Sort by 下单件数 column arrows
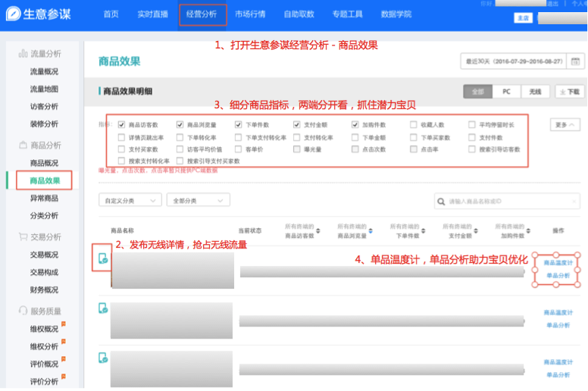 (423, 230)
